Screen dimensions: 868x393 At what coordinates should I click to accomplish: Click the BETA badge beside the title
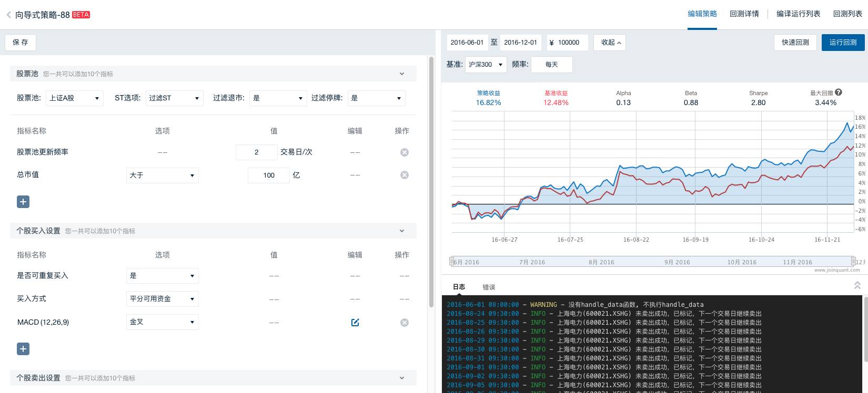point(81,15)
